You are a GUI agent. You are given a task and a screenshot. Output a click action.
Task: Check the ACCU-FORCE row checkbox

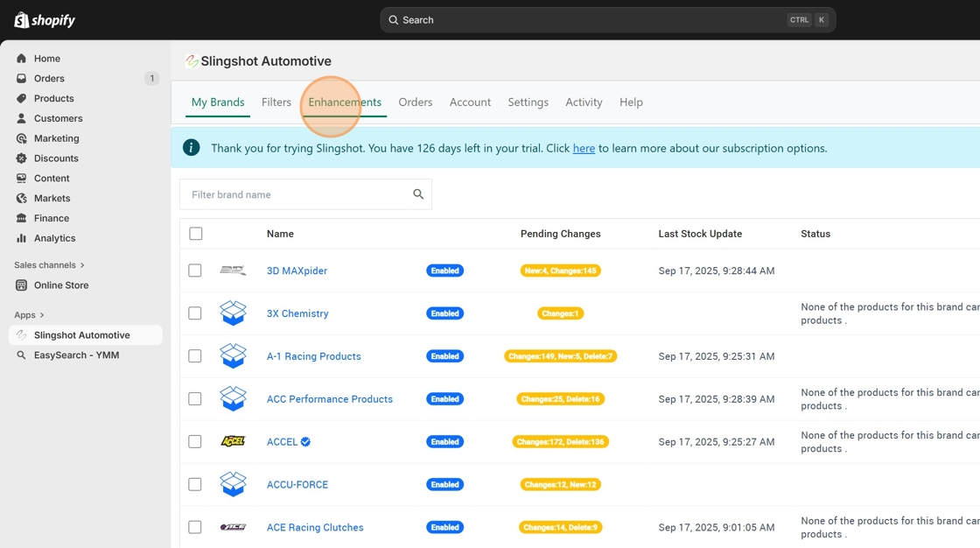click(x=195, y=484)
